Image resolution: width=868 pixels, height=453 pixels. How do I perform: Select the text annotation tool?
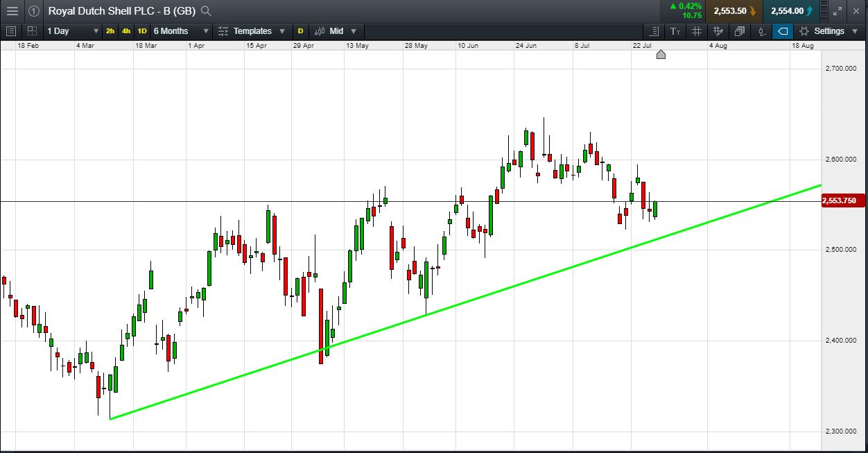pyautogui.click(x=675, y=31)
